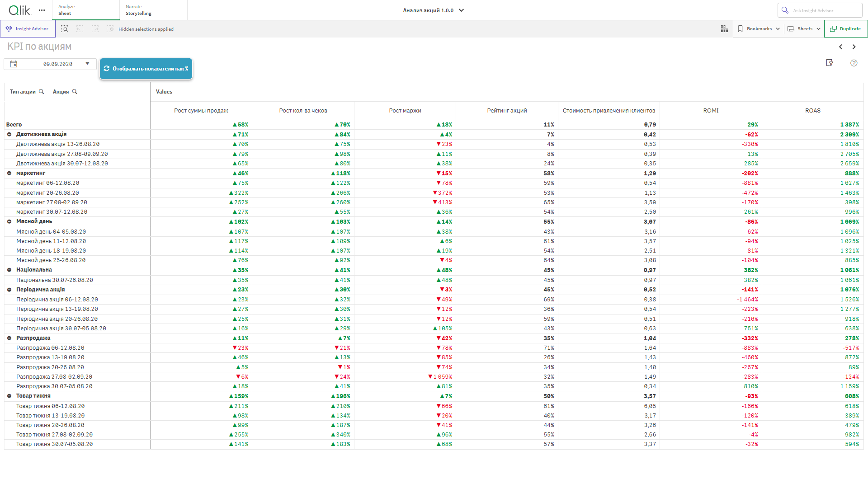This screenshot has width=868, height=488.
Task: Search in the Тип акции dimension
Action: (42, 92)
